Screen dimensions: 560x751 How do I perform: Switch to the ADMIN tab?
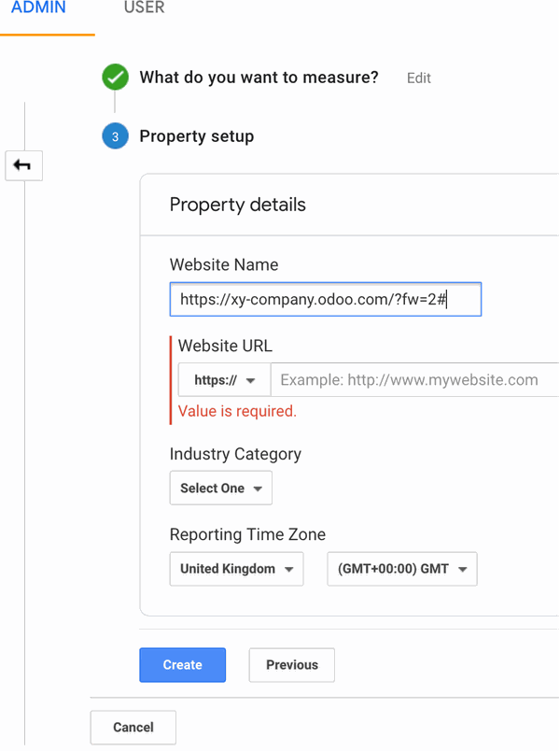38,8
